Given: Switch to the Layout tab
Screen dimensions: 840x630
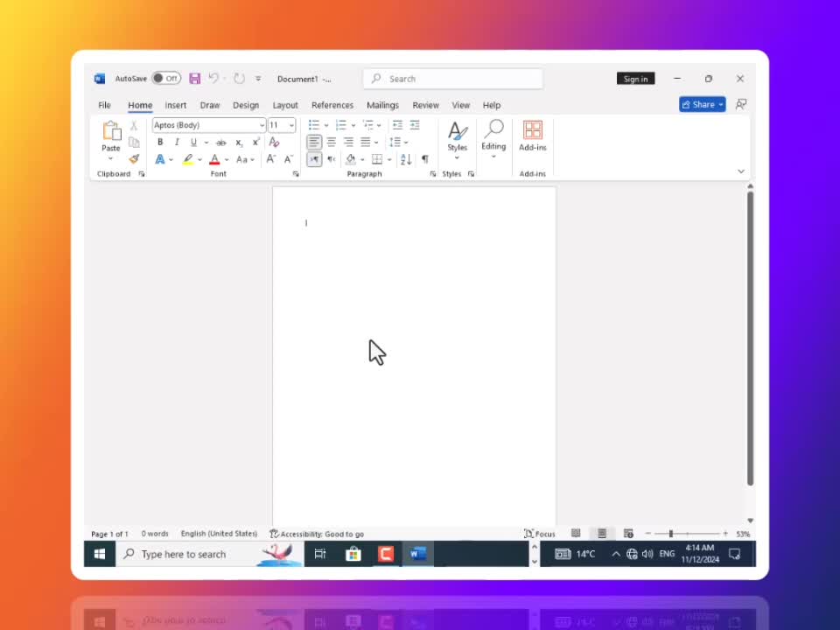Looking at the screenshot, I should coord(285,105).
